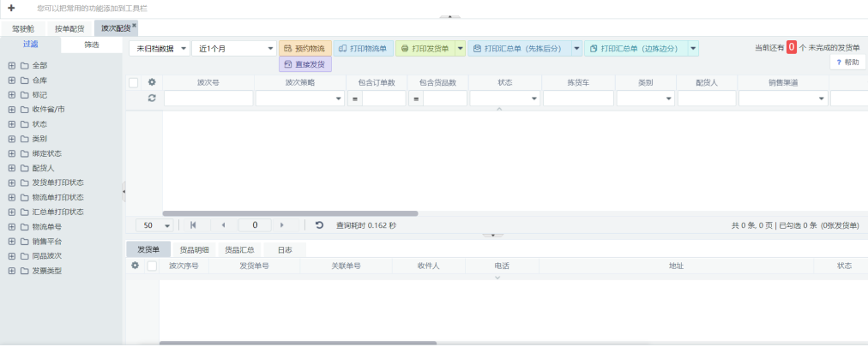Click 打印汇总单(边拣边分) button
The image size is (868, 347).
636,49
